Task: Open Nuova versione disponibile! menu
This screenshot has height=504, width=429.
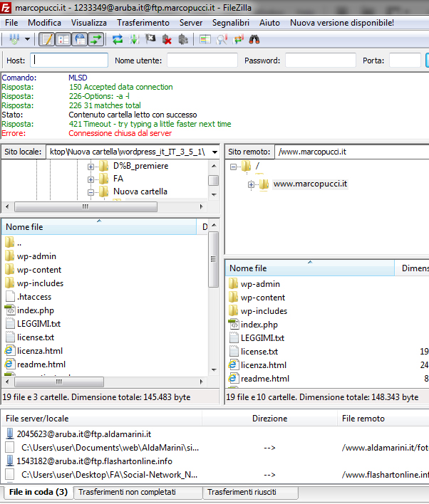Action: click(342, 23)
